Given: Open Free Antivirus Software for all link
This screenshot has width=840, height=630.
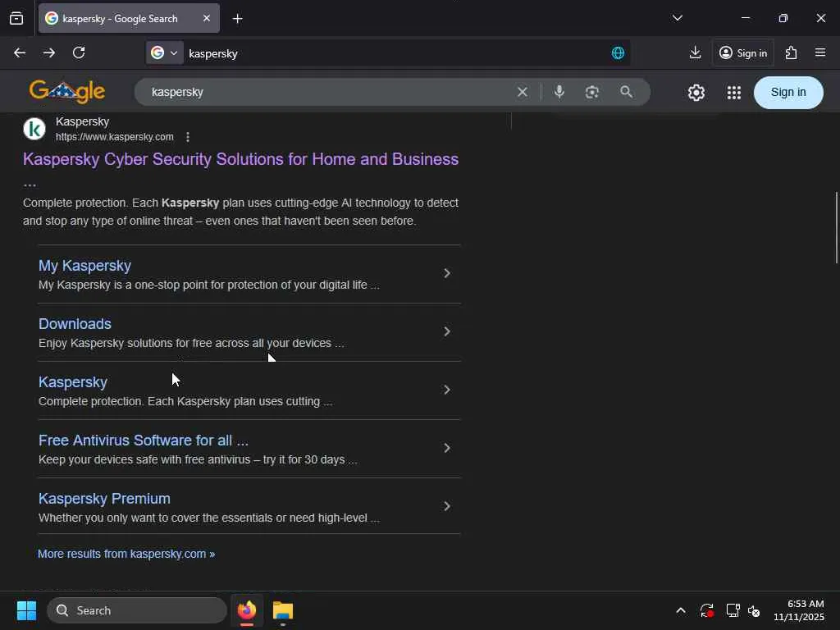Looking at the screenshot, I should (x=144, y=441).
